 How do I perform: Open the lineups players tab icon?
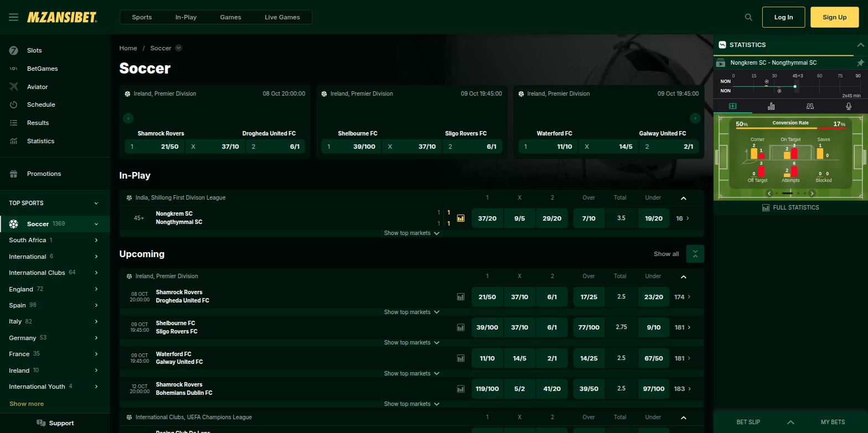[x=810, y=106]
